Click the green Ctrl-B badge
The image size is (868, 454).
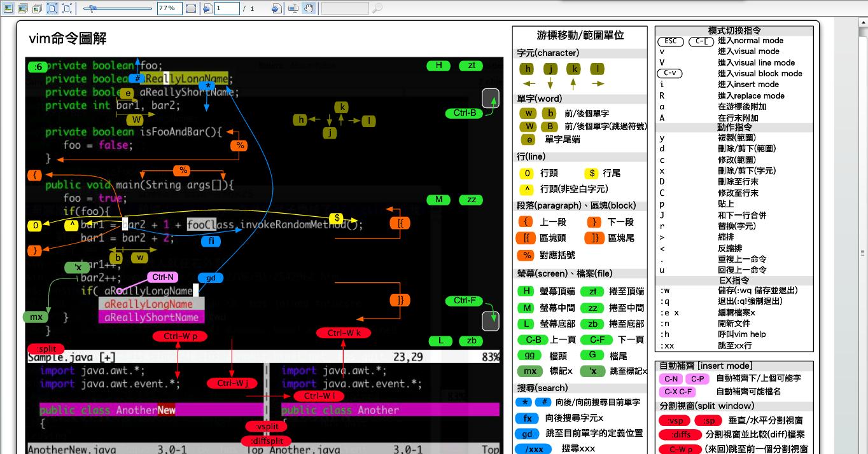(x=465, y=113)
